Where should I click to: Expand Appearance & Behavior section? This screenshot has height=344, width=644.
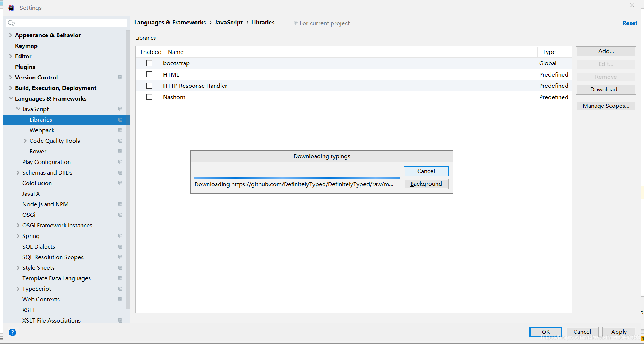click(x=11, y=35)
